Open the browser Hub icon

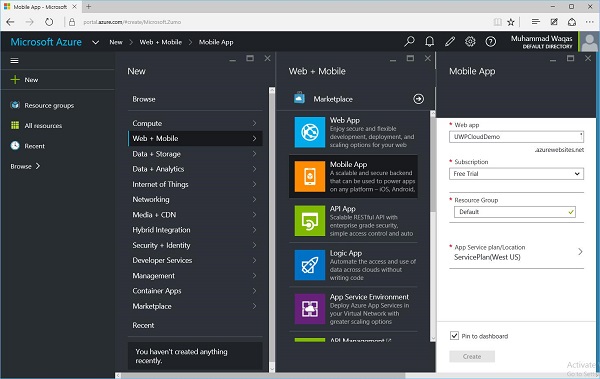tap(536, 22)
